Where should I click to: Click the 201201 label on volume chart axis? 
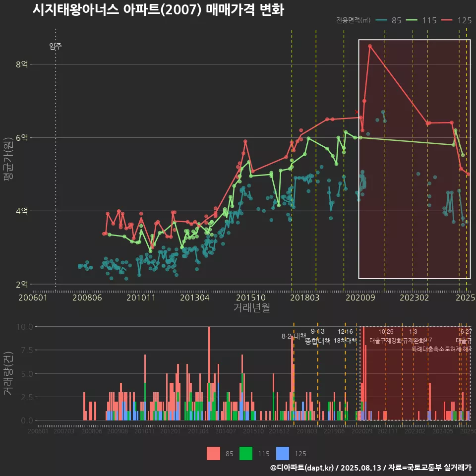click(170, 431)
